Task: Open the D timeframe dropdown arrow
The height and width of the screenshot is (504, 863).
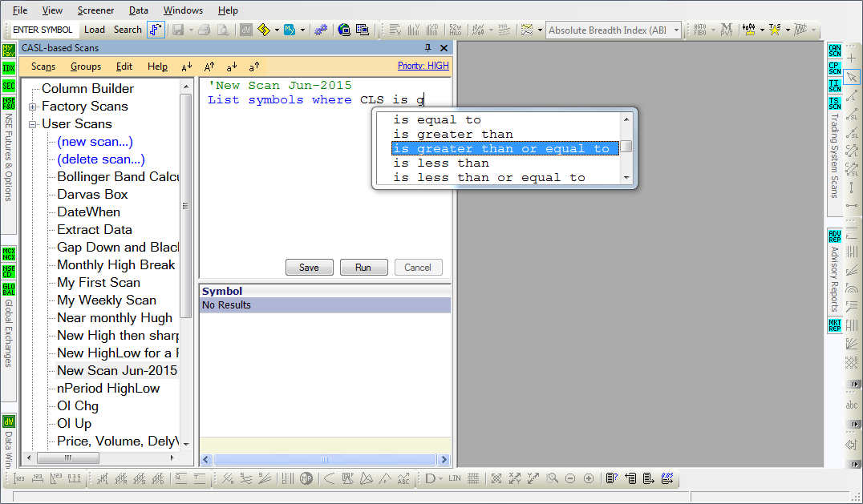Action: coord(441,478)
